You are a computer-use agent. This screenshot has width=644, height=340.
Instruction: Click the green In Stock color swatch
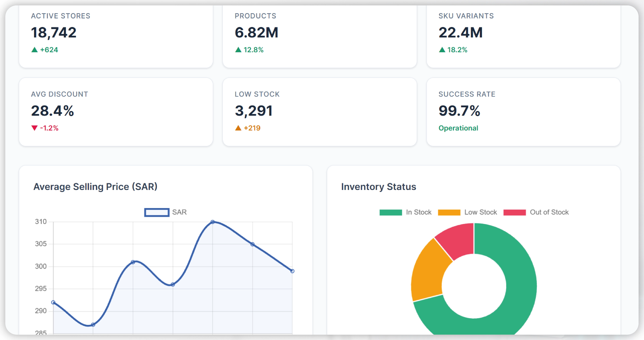pyautogui.click(x=390, y=212)
